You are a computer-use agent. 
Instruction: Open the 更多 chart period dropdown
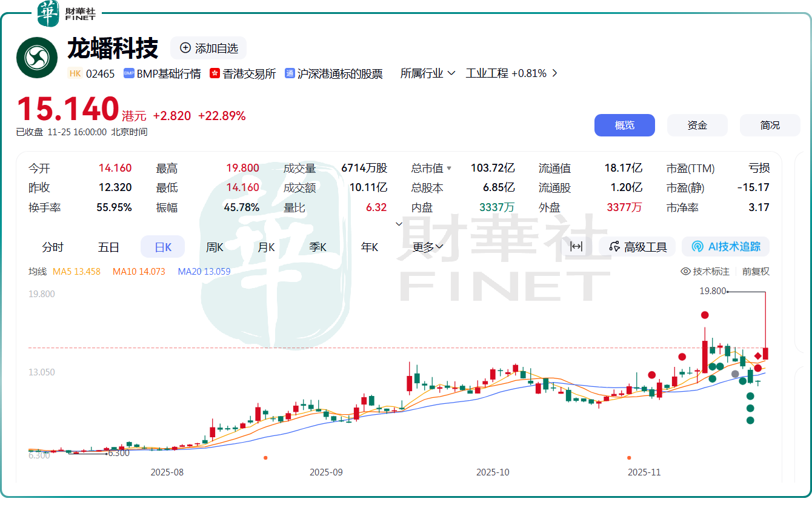[x=428, y=247]
